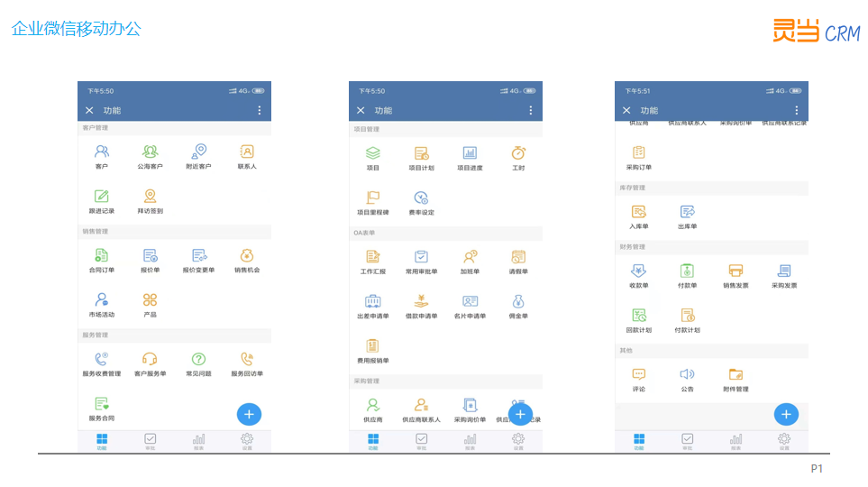Open the three-dot menu on right phone

pos(797,111)
